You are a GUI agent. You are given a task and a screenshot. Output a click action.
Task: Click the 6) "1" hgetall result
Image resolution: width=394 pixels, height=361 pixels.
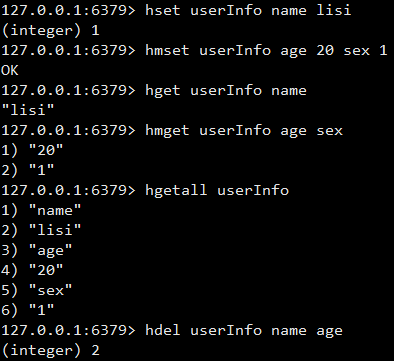(x=28, y=310)
